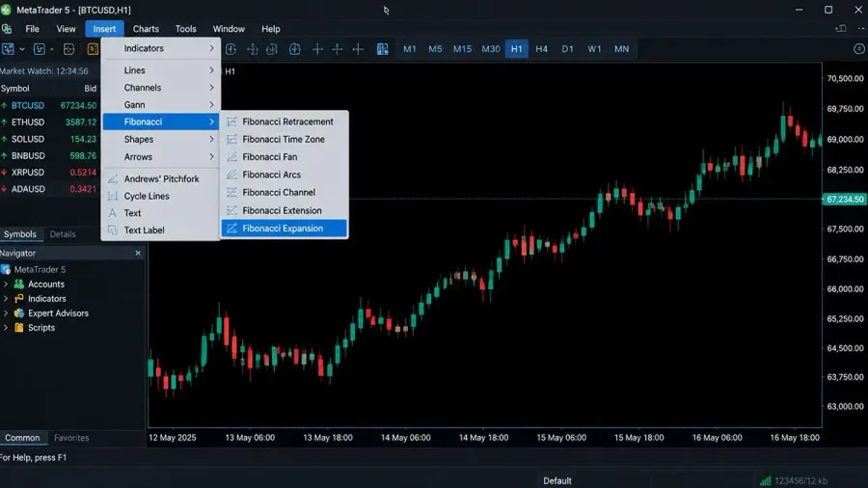
Task: Switch to the Favorites tab
Action: [71, 438]
